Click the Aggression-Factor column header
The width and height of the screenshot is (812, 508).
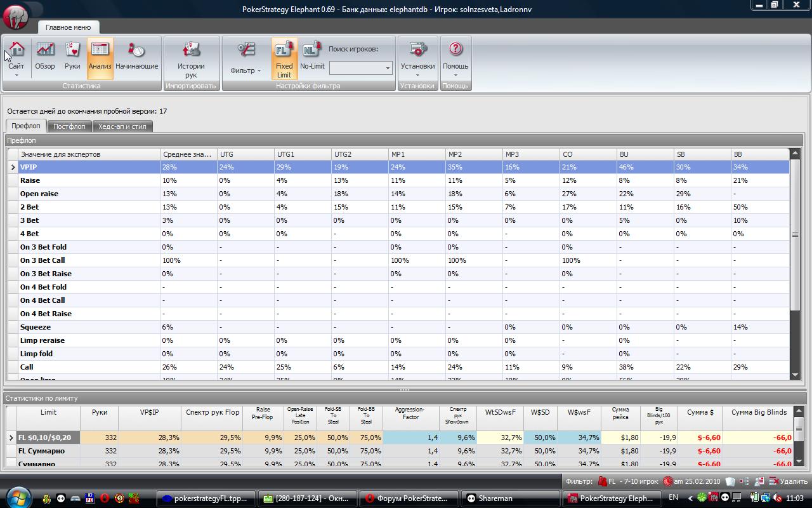pos(410,417)
